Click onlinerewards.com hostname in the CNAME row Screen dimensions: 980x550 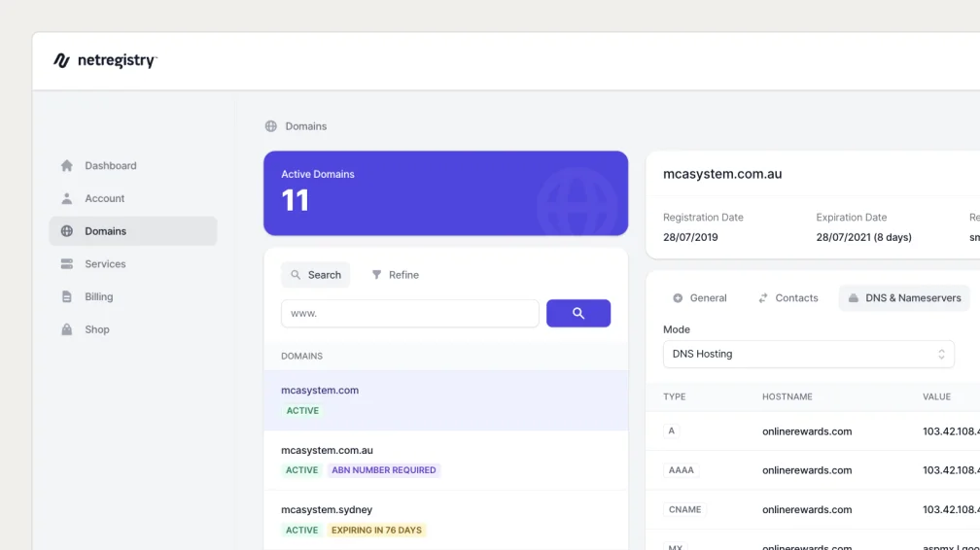click(807, 509)
